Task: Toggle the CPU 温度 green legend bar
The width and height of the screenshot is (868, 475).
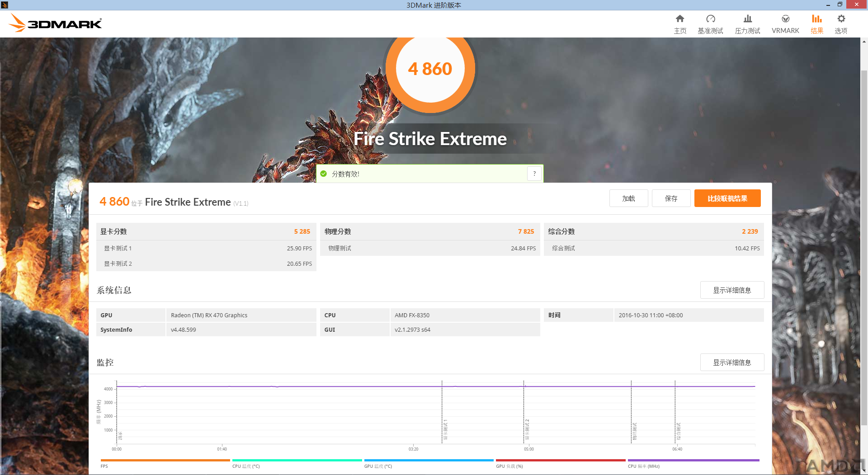Action: pyautogui.click(x=297, y=461)
